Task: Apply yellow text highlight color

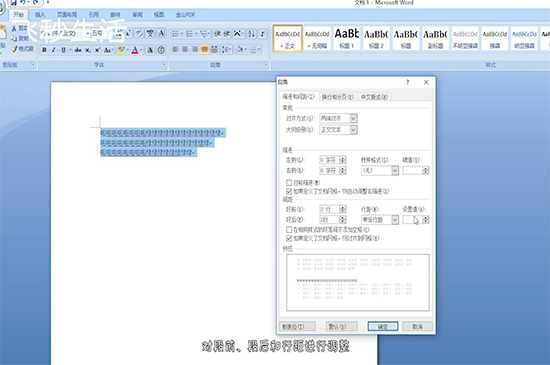Action: pos(121,50)
